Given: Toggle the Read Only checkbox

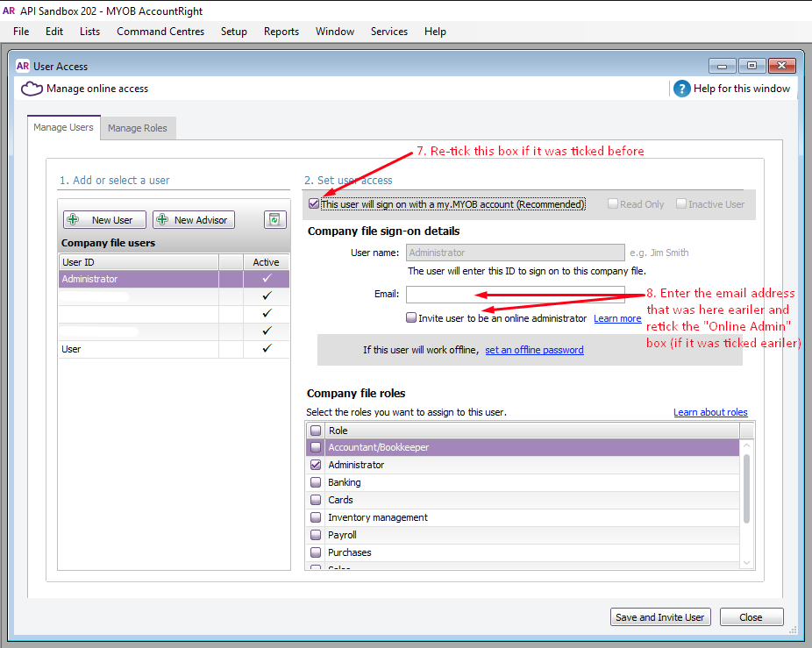Looking at the screenshot, I should [x=613, y=203].
